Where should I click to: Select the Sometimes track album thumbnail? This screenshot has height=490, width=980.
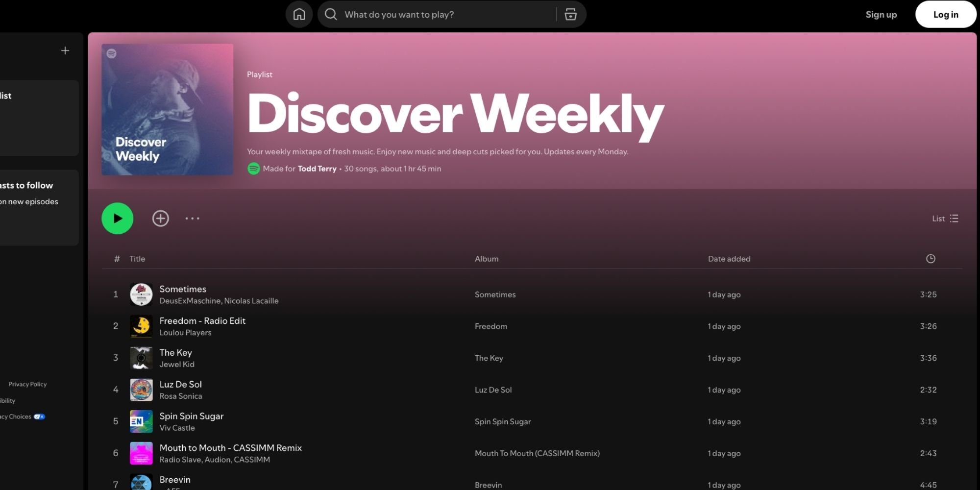click(x=141, y=294)
